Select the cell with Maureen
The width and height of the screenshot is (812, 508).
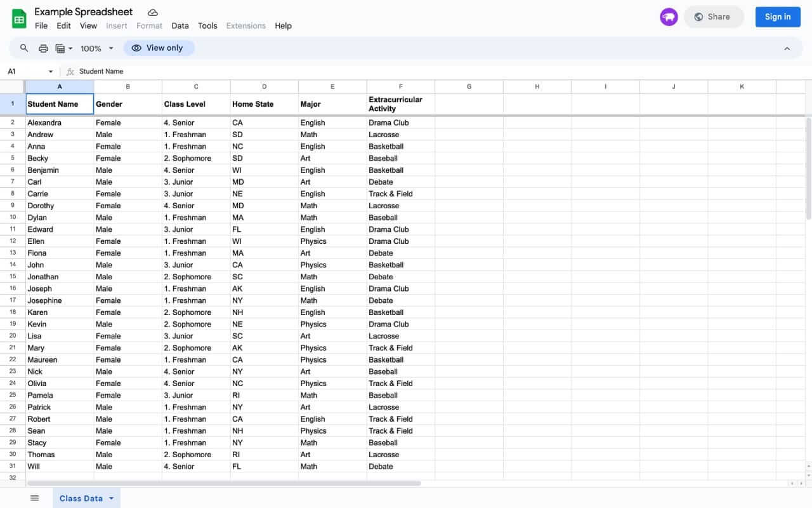[x=60, y=359]
